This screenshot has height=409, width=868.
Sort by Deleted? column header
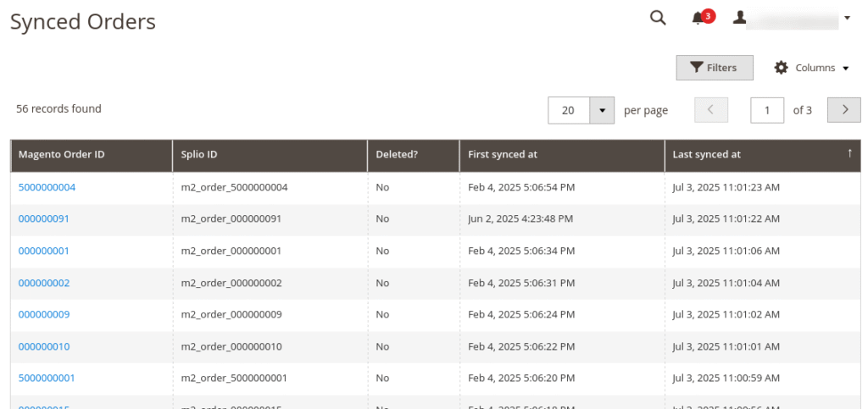pyautogui.click(x=397, y=155)
